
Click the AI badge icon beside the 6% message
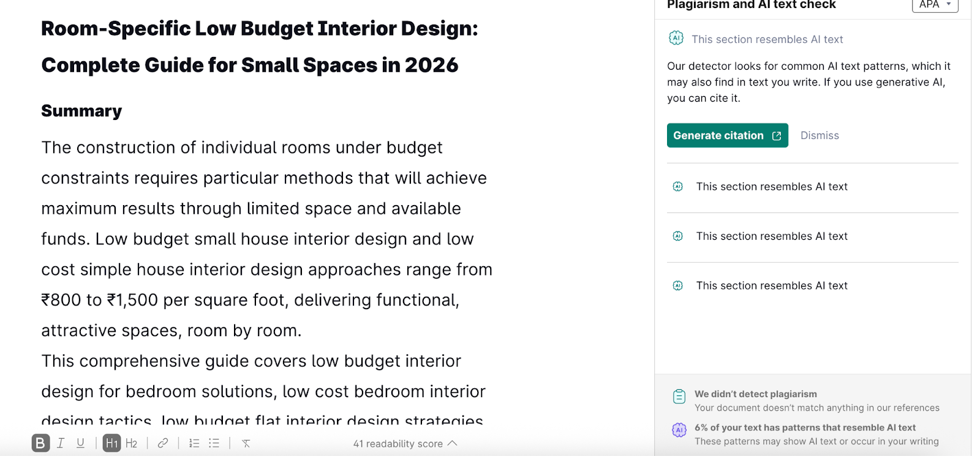(679, 430)
